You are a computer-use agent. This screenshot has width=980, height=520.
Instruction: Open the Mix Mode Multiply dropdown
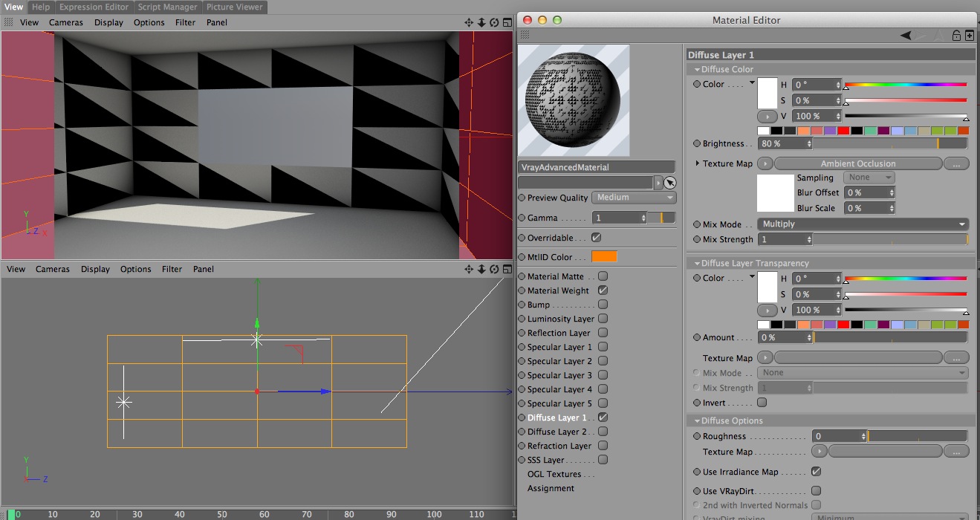[x=863, y=224]
